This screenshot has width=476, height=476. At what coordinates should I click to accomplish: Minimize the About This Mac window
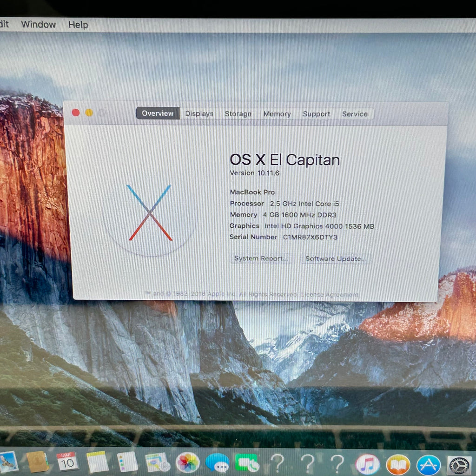[89, 112]
